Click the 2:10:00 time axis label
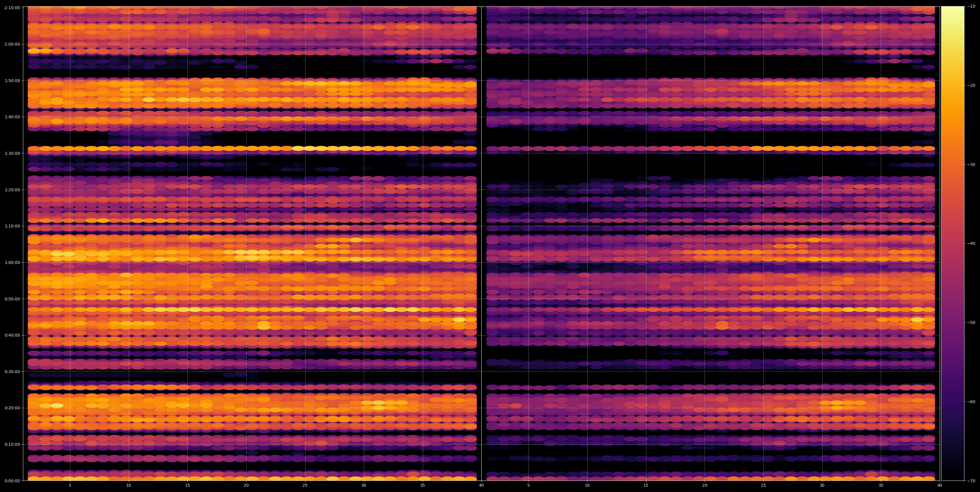This screenshot has width=980, height=492. [x=13, y=8]
